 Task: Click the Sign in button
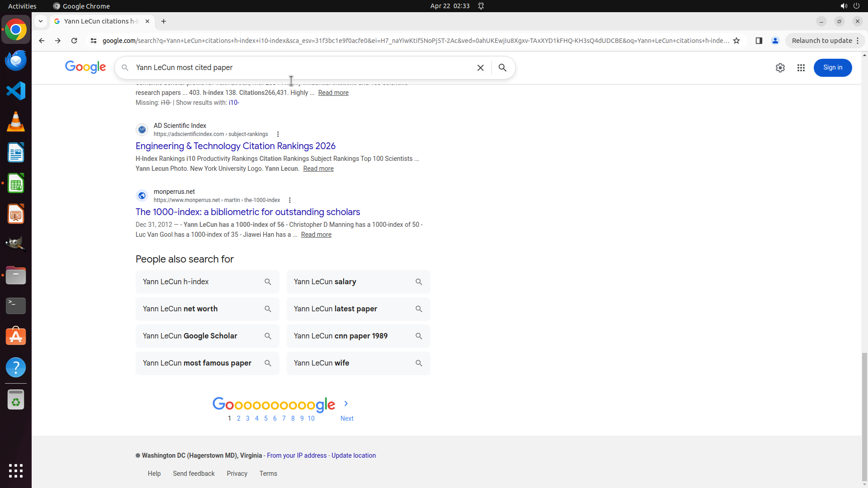click(832, 68)
